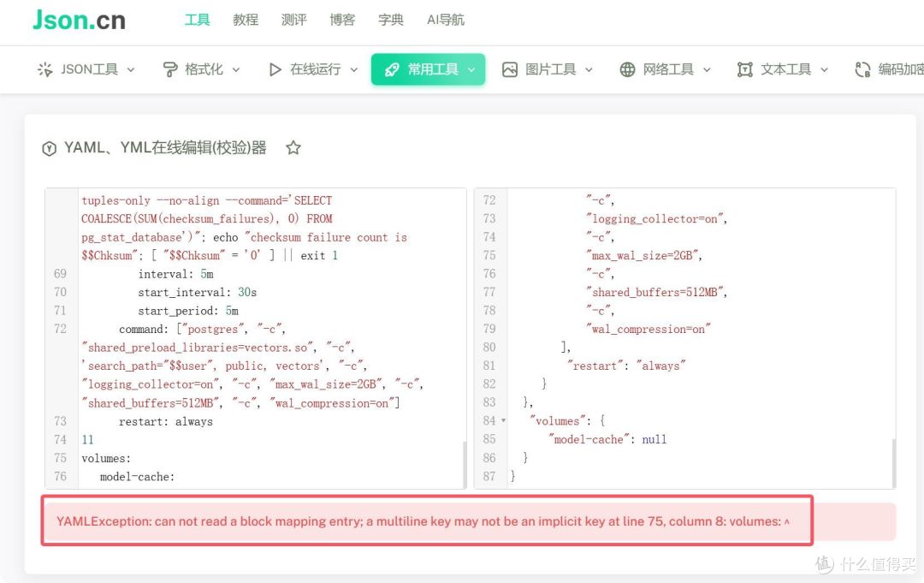Viewport: 924px width, 583px height.
Task: Click the 编码加密 icon
Action: pyautogui.click(x=862, y=69)
